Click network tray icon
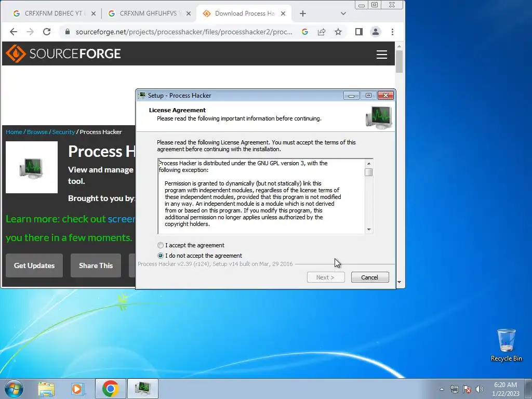Image resolution: width=532 pixels, height=399 pixels. click(x=454, y=389)
